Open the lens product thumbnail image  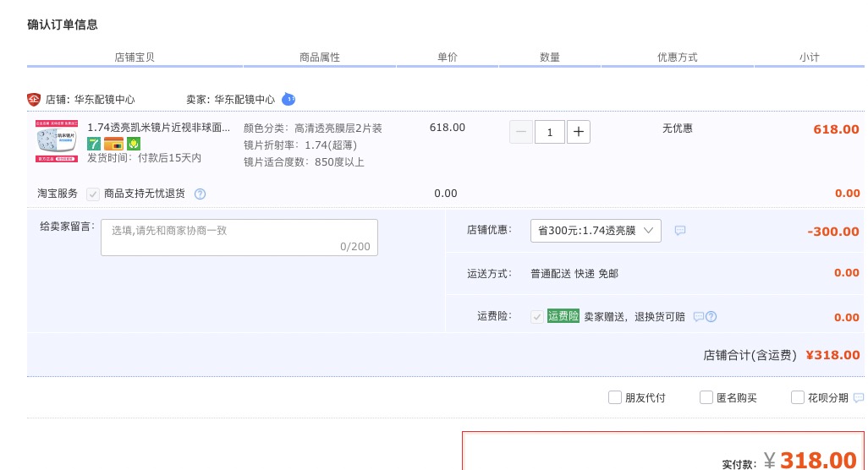pyautogui.click(x=57, y=141)
